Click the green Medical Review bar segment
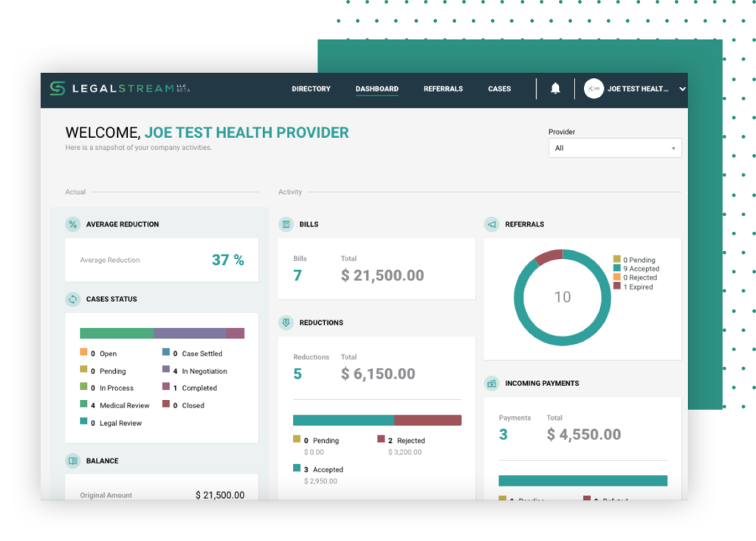 pos(117,333)
